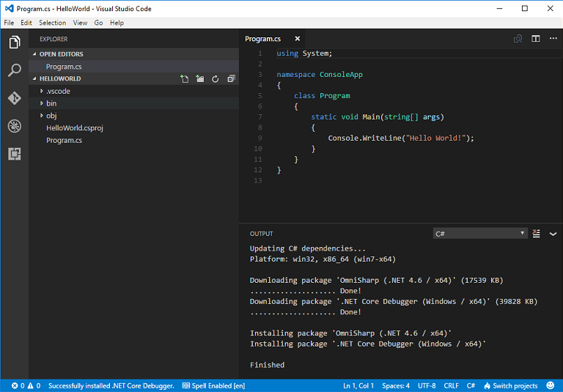Viewport: 563px width, 392px height.
Task: Click the feedback smiley in status bar
Action: (550, 386)
